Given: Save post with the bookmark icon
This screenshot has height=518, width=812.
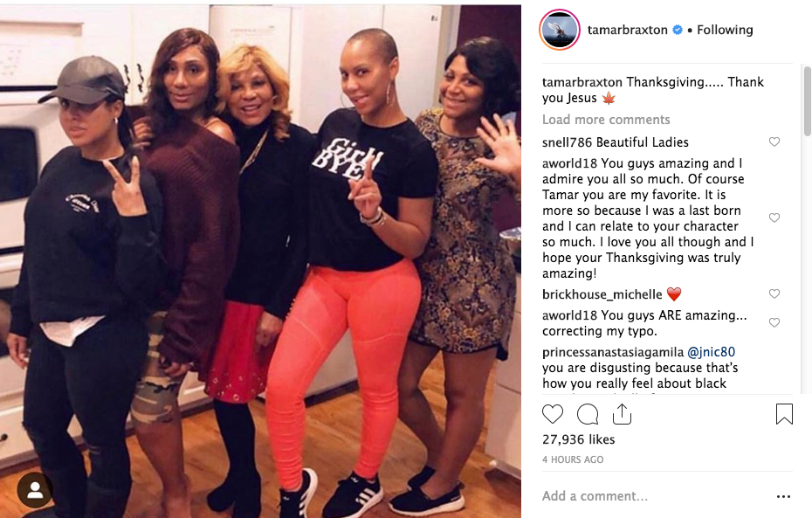Looking at the screenshot, I should (784, 414).
